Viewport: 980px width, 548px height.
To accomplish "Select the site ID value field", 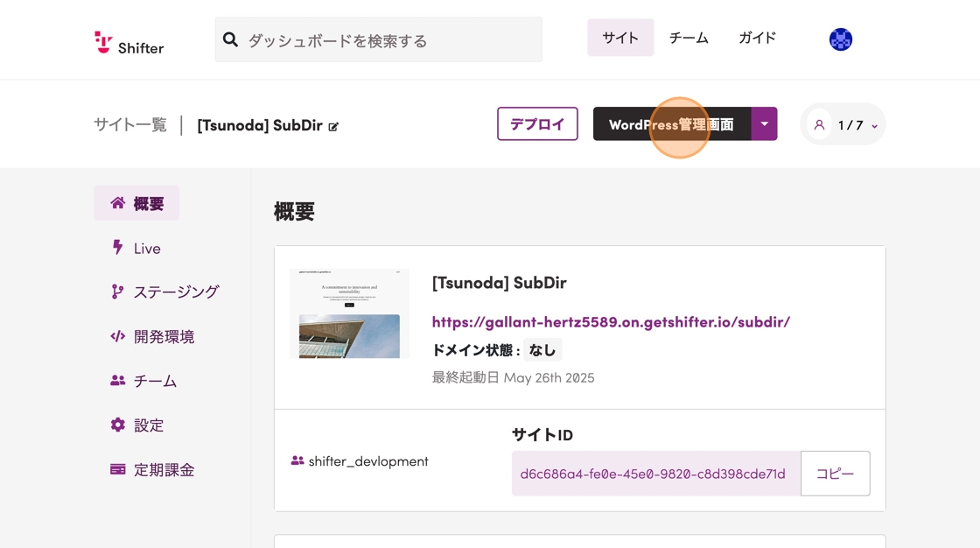I will pyautogui.click(x=655, y=474).
